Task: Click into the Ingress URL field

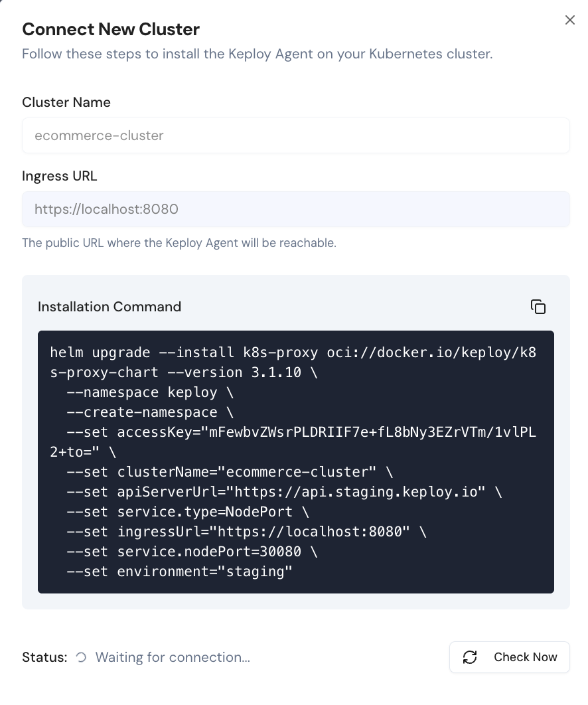Action: pyautogui.click(x=295, y=209)
